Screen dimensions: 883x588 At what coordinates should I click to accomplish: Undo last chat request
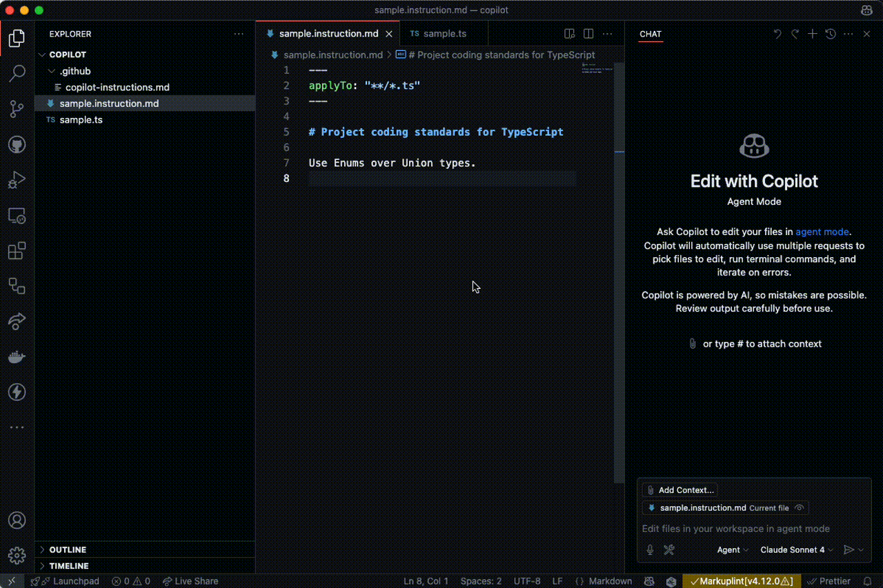[777, 34]
